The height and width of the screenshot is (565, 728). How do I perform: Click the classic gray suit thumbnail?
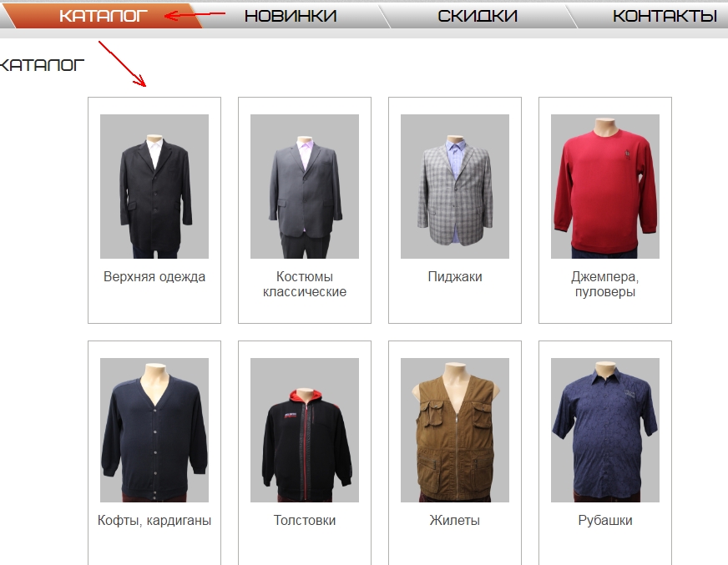point(305,186)
